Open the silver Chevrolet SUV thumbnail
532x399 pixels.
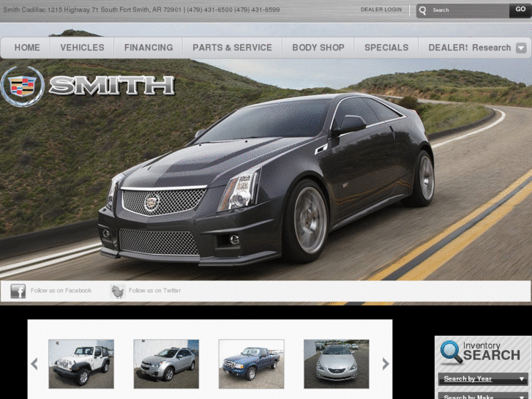[166, 364]
